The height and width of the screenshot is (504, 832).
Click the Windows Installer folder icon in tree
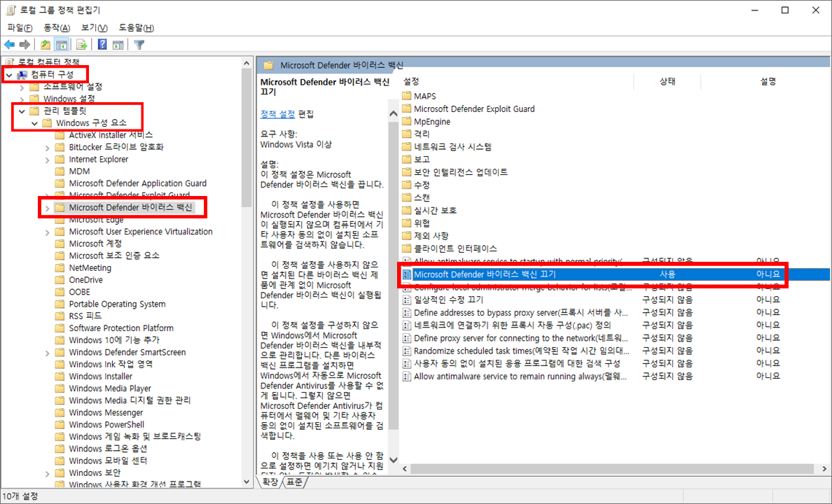pyautogui.click(x=60, y=376)
